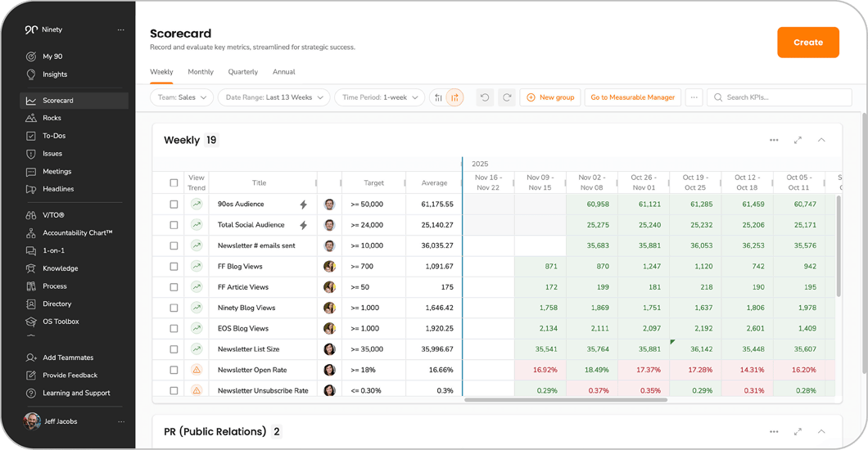
Task: Open the three-dot menu of the Weekly group
Action: coord(774,140)
